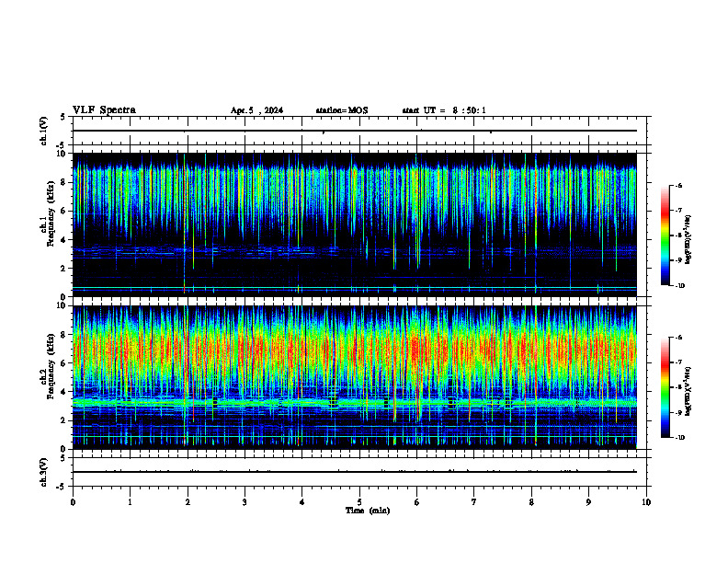Click the '-5' tick on ch.1(V) axis
728x563 pixels.
pos(62,145)
